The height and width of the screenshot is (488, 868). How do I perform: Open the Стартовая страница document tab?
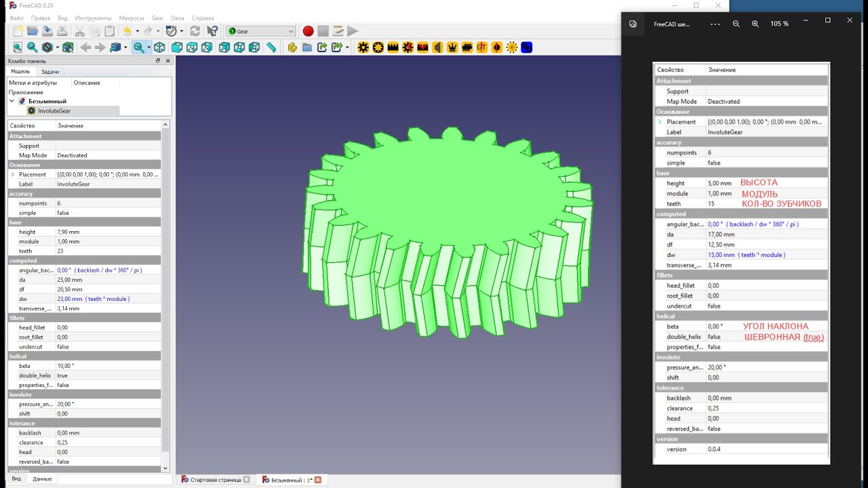coord(215,480)
